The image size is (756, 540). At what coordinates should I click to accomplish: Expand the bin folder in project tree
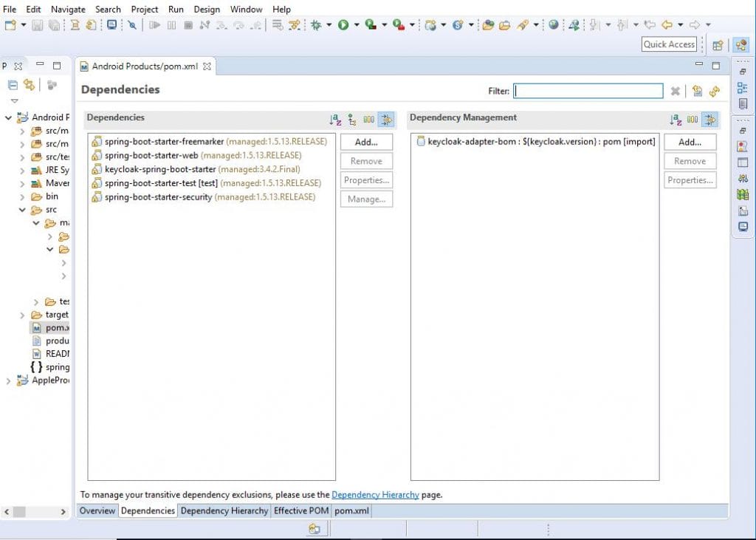point(22,196)
